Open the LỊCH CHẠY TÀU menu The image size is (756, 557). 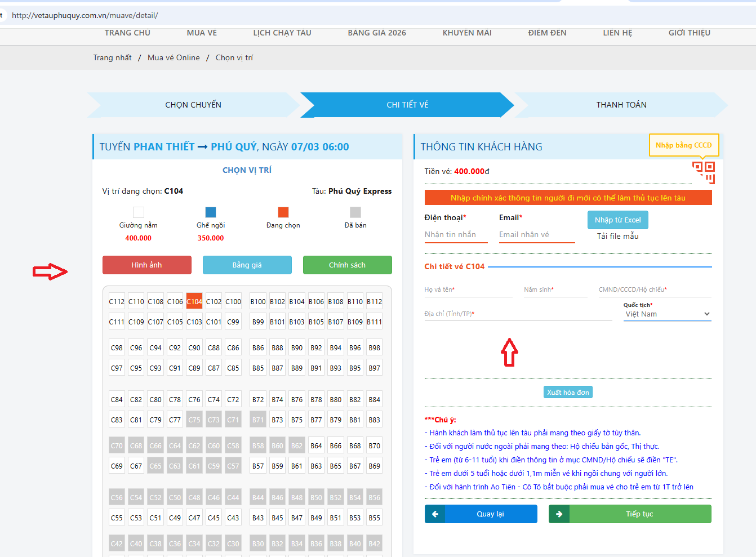point(282,33)
